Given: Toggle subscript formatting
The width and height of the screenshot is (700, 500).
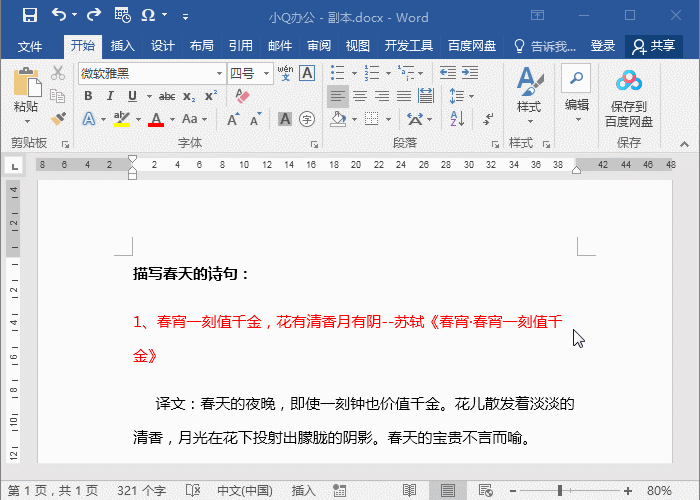Looking at the screenshot, I should point(188,96).
